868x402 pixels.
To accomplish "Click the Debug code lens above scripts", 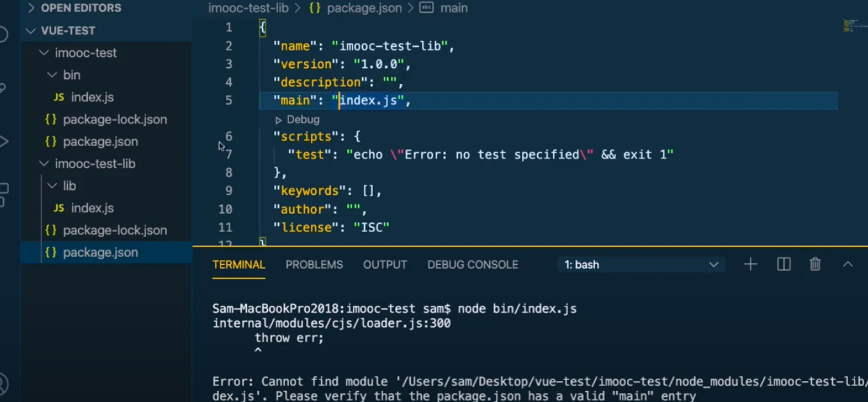I will (x=303, y=120).
